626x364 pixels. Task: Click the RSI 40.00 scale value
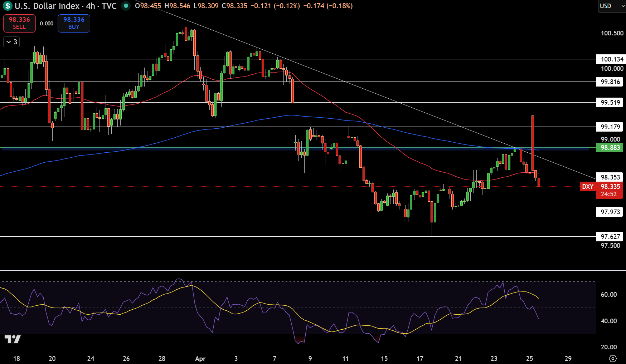click(609, 321)
